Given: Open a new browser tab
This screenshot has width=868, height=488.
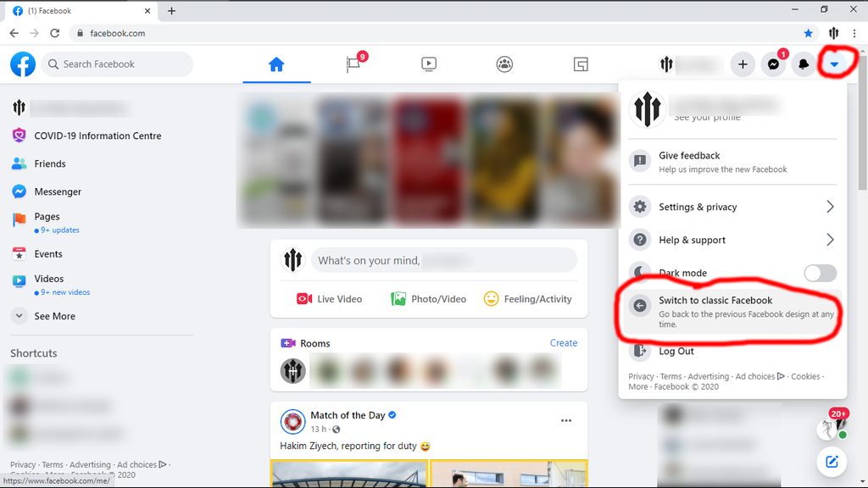Looking at the screenshot, I should click(171, 11).
